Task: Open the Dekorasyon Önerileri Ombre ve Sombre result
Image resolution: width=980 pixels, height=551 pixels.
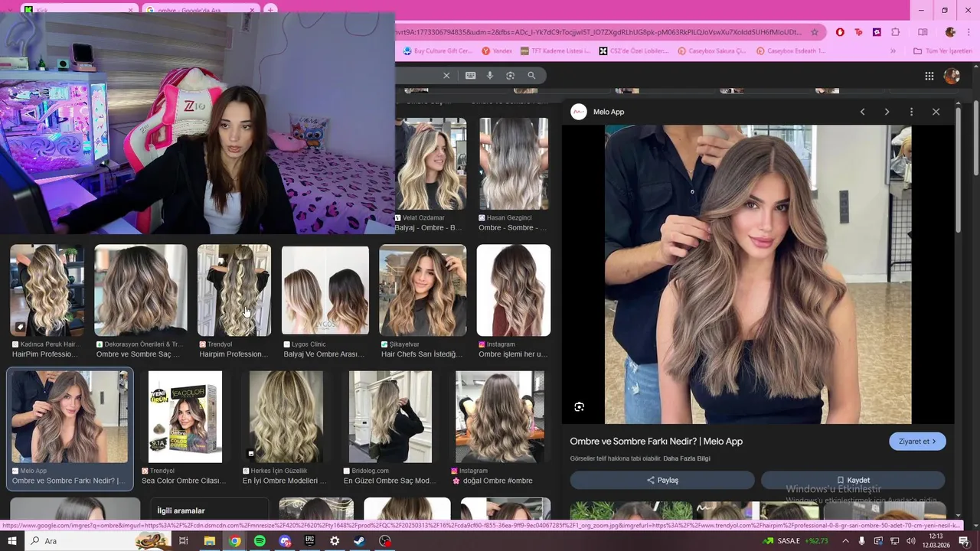Action: coord(140,302)
